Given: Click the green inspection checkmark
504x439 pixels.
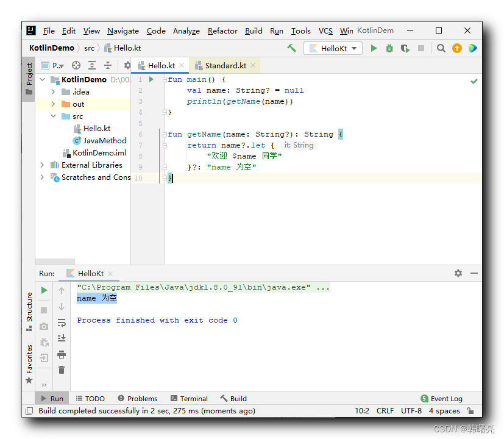Looking at the screenshot, I should pyautogui.click(x=474, y=81).
